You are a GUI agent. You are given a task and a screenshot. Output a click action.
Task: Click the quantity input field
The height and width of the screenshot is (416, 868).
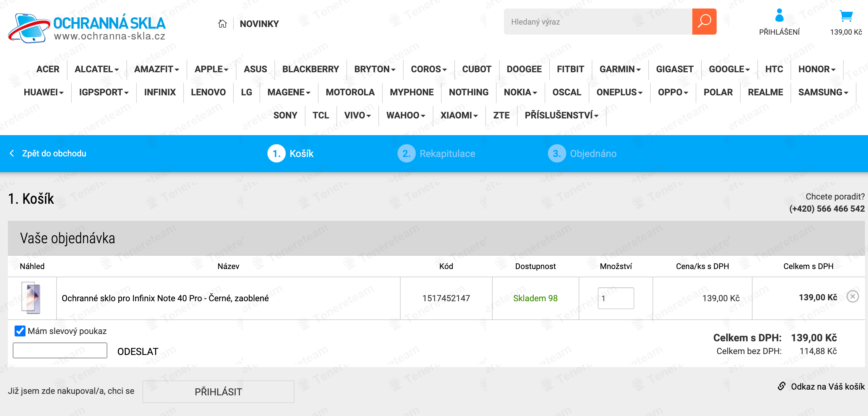pos(616,298)
